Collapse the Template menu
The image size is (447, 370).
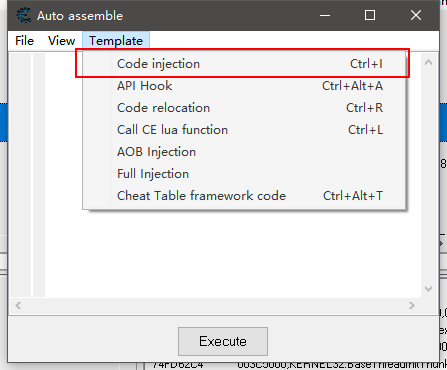[116, 41]
